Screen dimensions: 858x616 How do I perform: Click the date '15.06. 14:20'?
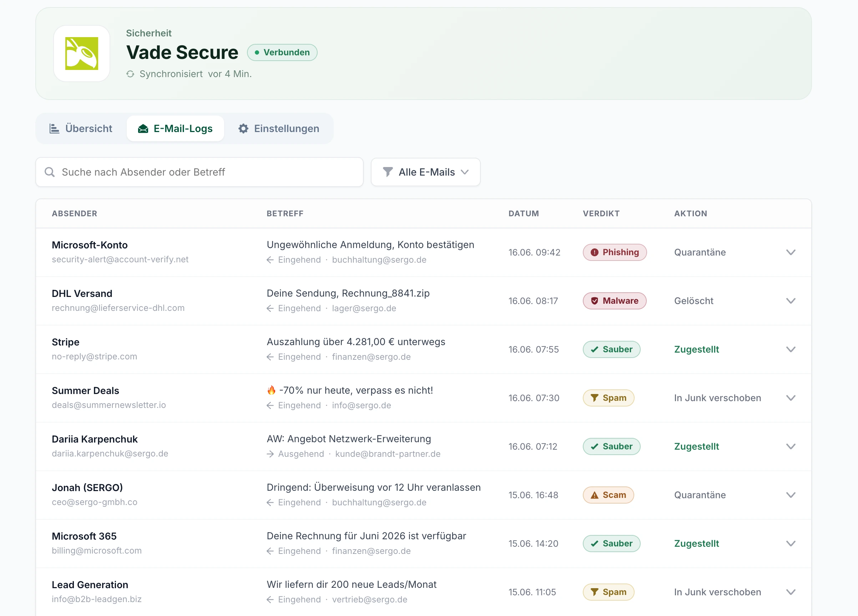click(533, 544)
